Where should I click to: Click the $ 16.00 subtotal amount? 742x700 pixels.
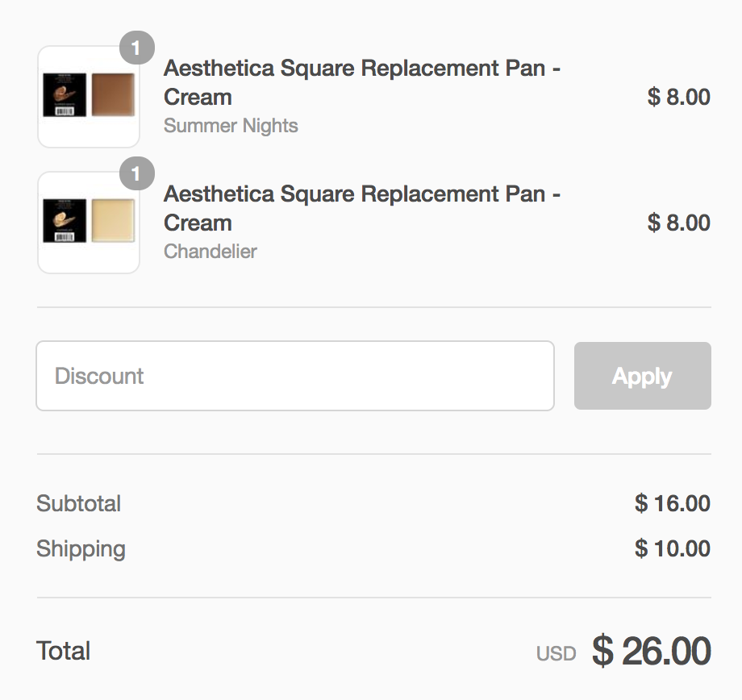[x=672, y=504]
